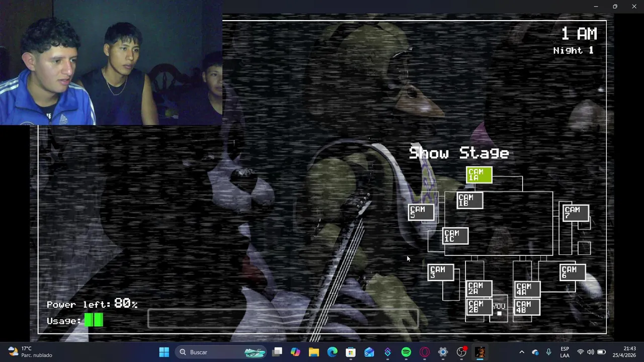Select CAM 7 on the map
The image size is (644, 362).
click(x=576, y=213)
